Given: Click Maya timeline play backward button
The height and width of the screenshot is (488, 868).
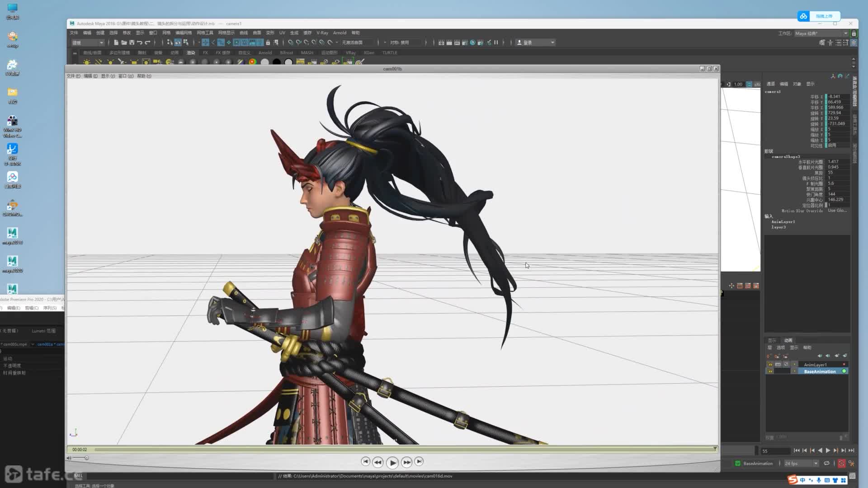Looking at the screenshot, I should 820,450.
